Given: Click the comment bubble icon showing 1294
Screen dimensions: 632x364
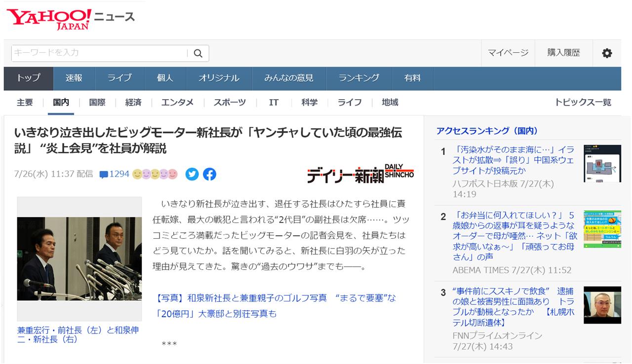Looking at the screenshot, I should (x=104, y=174).
